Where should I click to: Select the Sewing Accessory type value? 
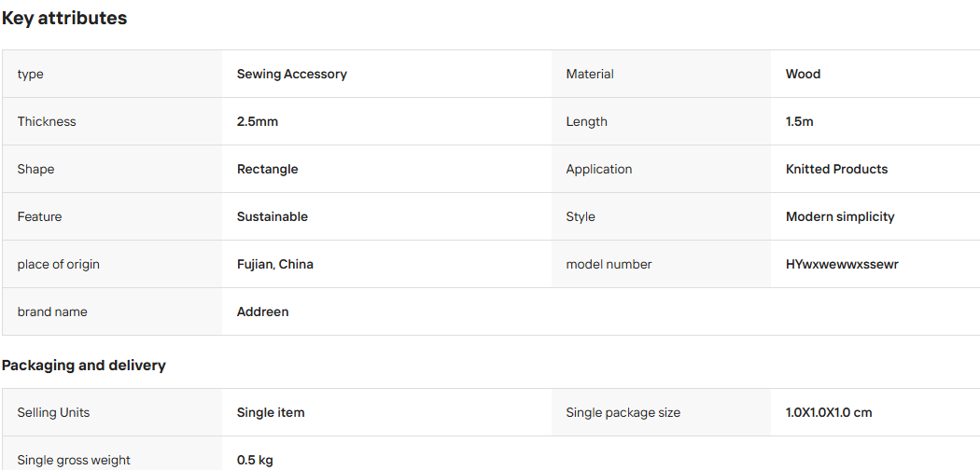pos(292,74)
